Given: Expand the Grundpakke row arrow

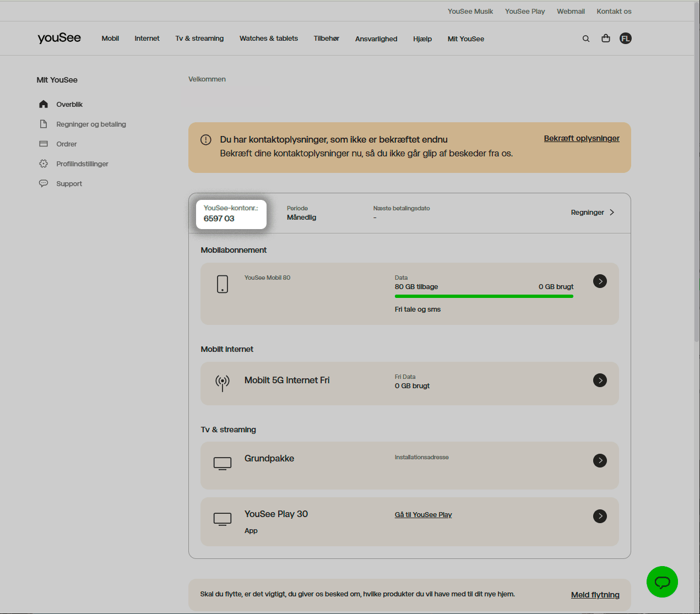Looking at the screenshot, I should [600, 461].
